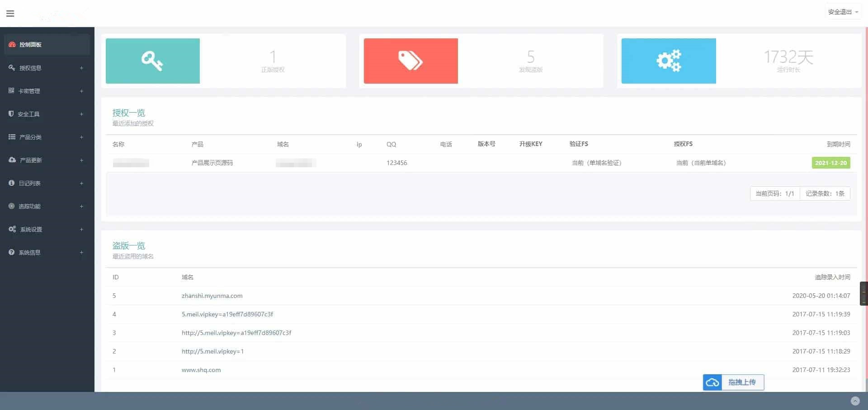Click the 当前页码: 1/1 pagination box
The image size is (868, 410).
click(x=775, y=193)
